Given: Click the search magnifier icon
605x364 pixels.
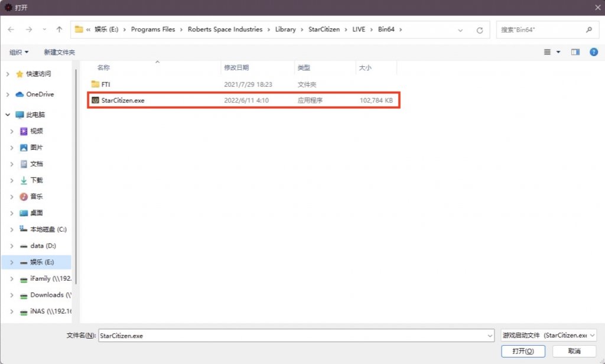Looking at the screenshot, I should 588,30.
